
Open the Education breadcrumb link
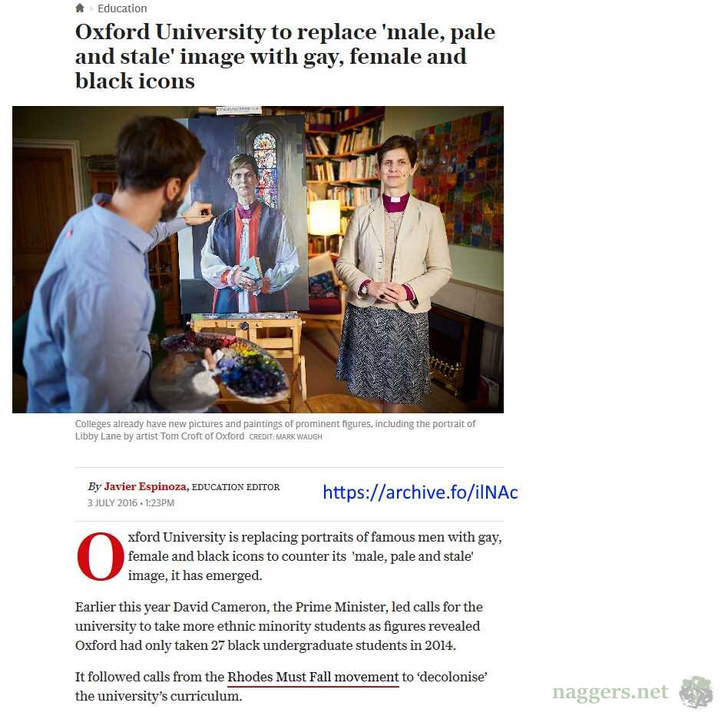click(122, 8)
